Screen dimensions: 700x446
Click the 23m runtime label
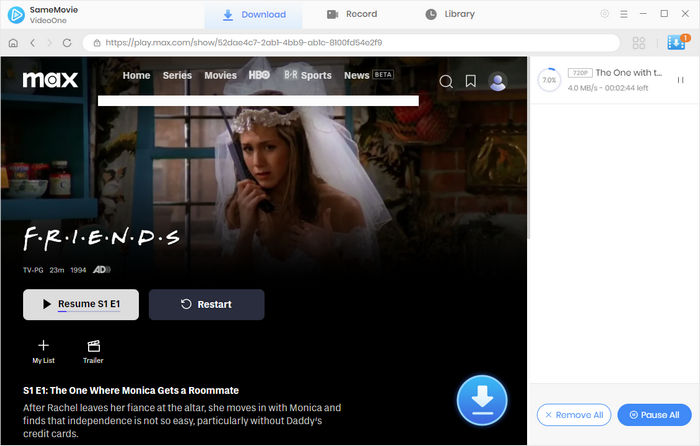(57, 270)
